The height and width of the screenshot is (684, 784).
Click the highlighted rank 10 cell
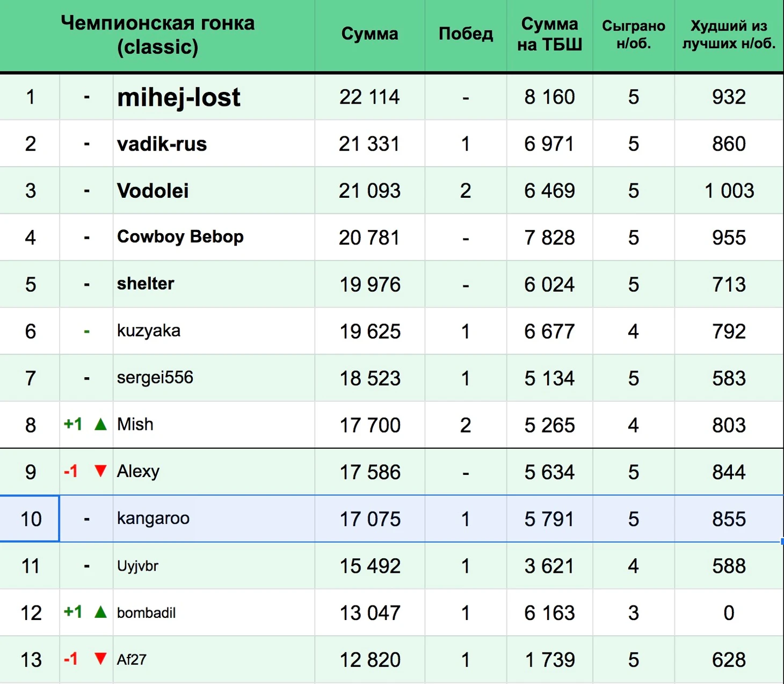click(30, 519)
